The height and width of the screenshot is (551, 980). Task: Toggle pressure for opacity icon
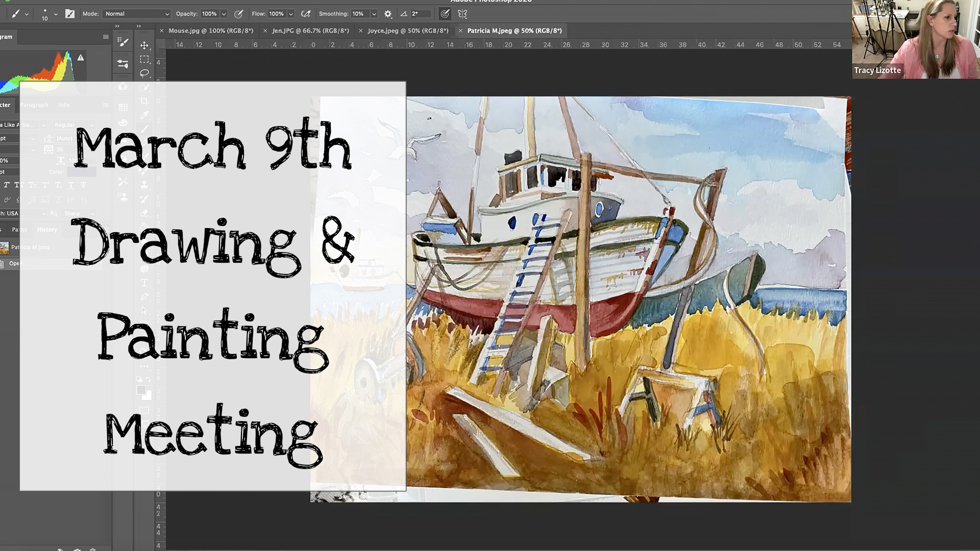point(238,14)
